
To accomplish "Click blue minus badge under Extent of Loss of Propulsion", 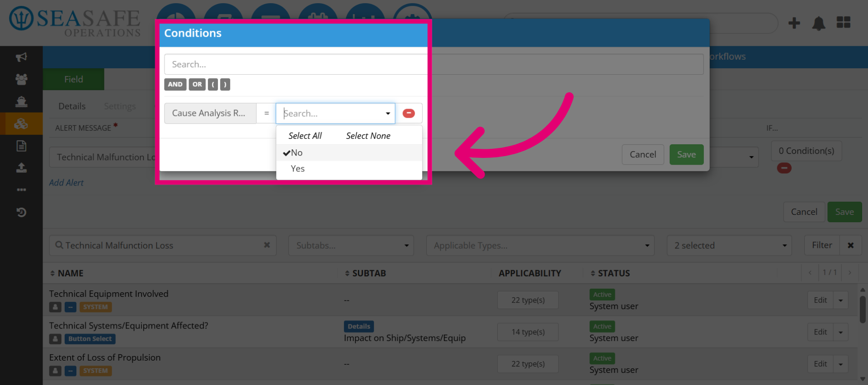I will click(70, 371).
